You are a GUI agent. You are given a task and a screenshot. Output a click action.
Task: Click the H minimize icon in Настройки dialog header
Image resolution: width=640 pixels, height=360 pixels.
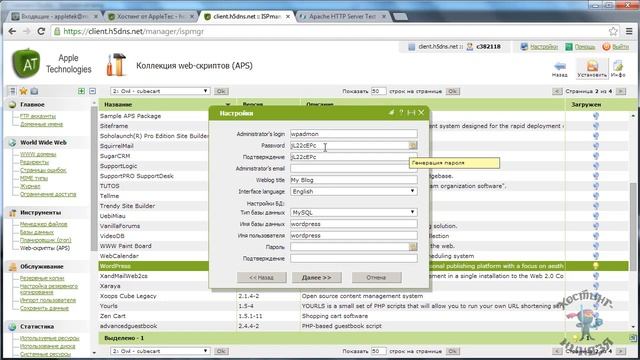pyautogui.click(x=411, y=113)
